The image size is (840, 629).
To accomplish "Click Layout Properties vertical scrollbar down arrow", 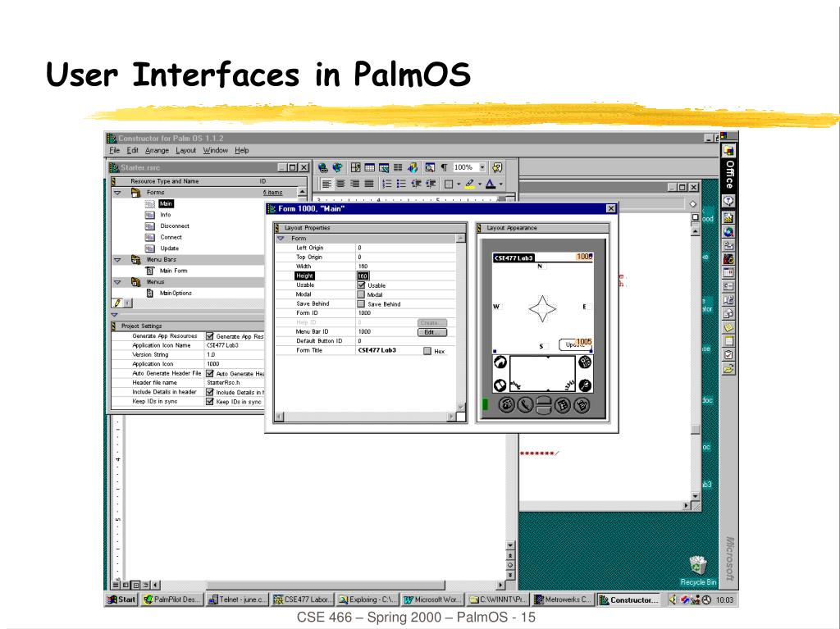I will 461,407.
